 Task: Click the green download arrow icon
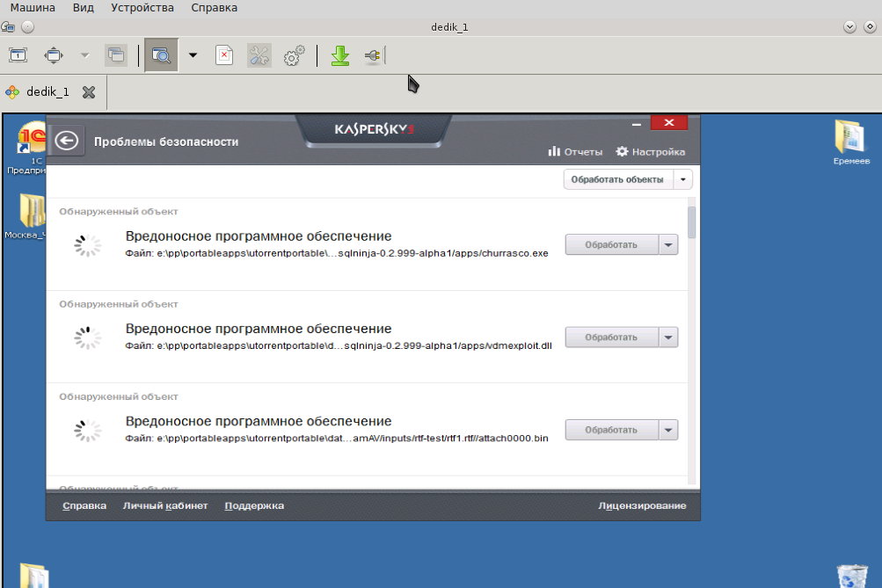click(340, 55)
